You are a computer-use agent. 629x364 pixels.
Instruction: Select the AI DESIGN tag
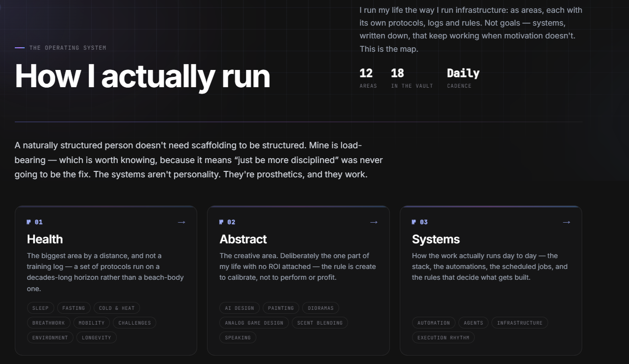pos(240,308)
